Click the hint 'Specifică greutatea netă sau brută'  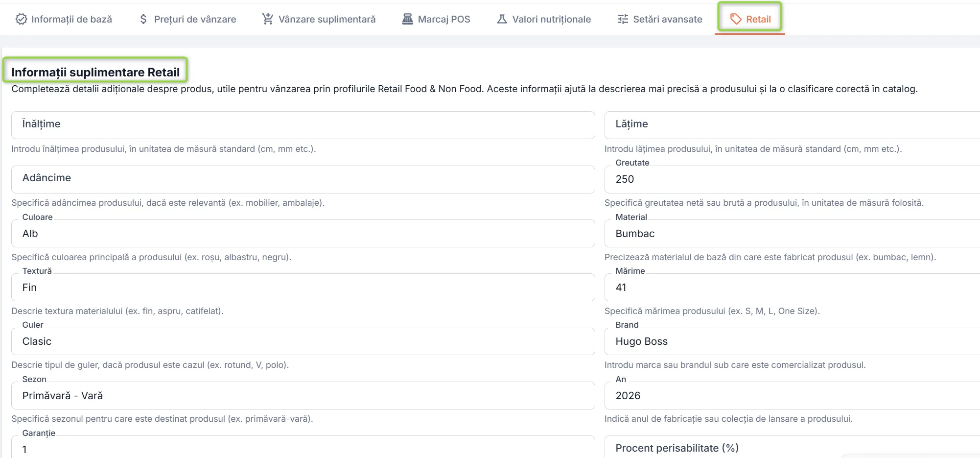pyautogui.click(x=764, y=203)
